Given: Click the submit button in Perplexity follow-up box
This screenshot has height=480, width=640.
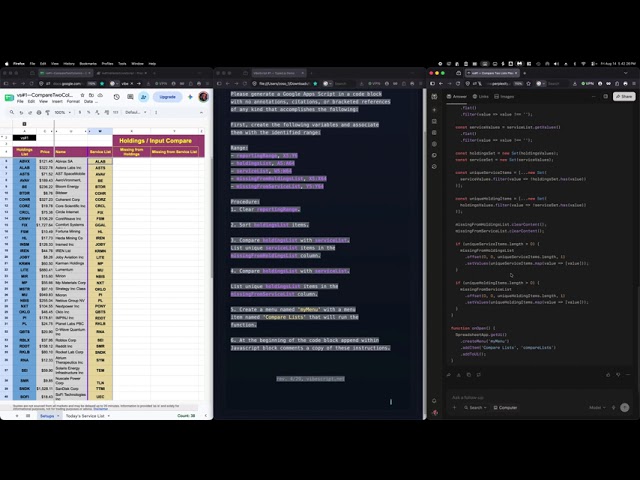Looking at the screenshot, I should [x=624, y=407].
